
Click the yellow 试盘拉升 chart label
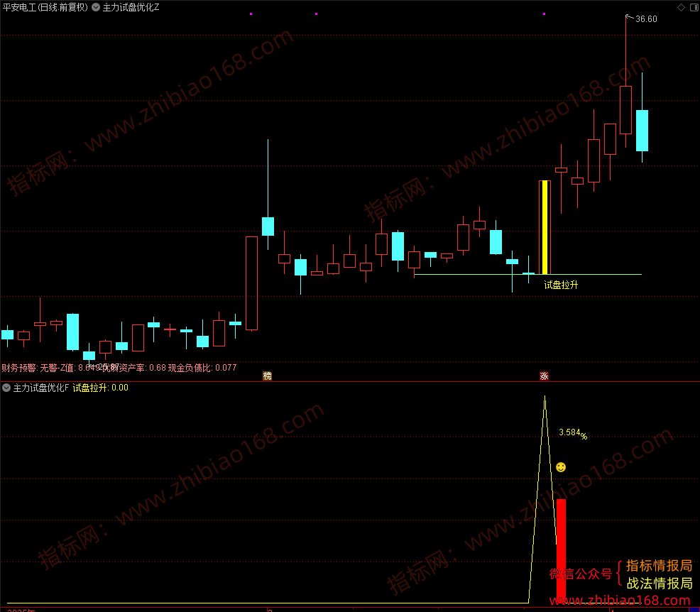tap(561, 285)
